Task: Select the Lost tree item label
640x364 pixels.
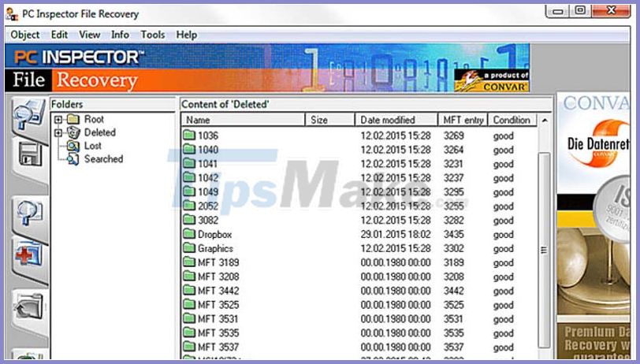Action: pos(93,146)
